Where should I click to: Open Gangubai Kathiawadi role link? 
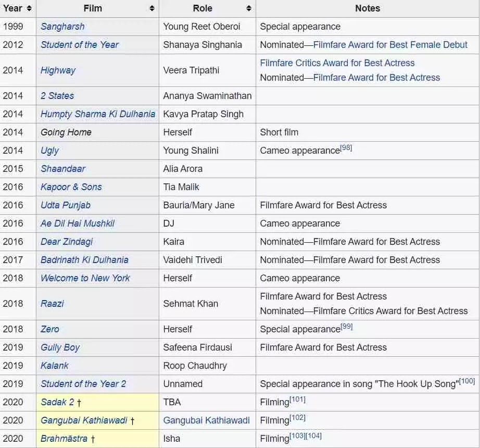[x=206, y=420]
